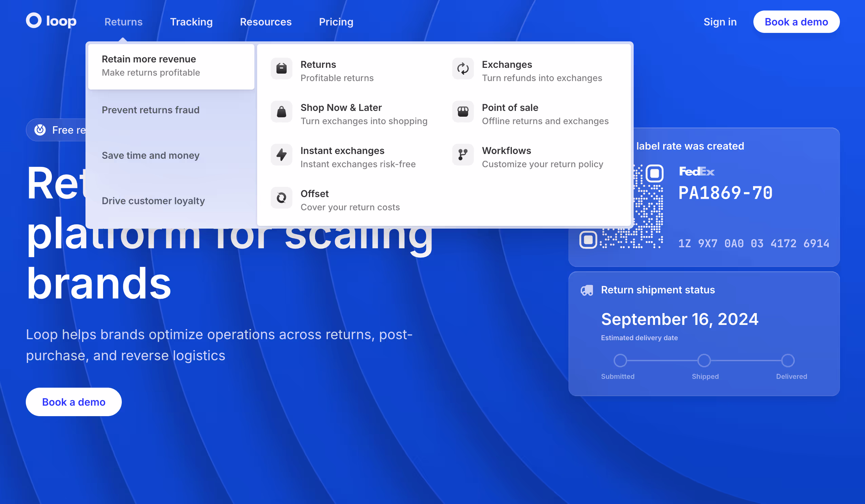Click the Returns box icon
The width and height of the screenshot is (865, 504).
(282, 69)
